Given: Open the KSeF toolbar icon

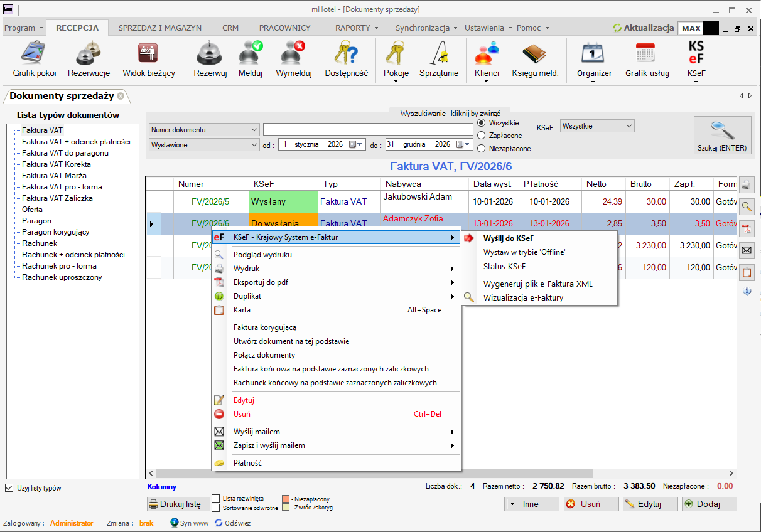Looking at the screenshot, I should click(696, 60).
